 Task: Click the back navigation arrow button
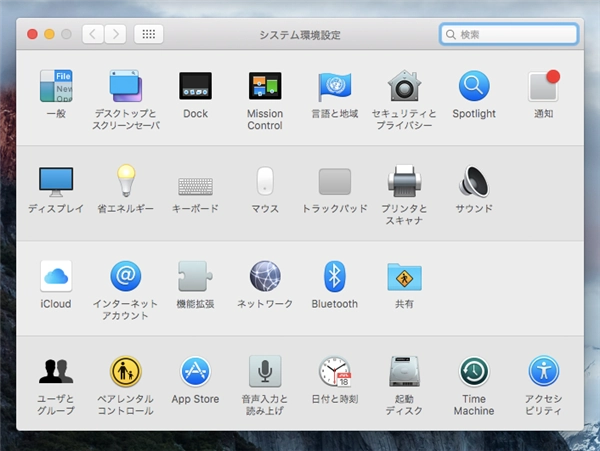click(x=93, y=34)
